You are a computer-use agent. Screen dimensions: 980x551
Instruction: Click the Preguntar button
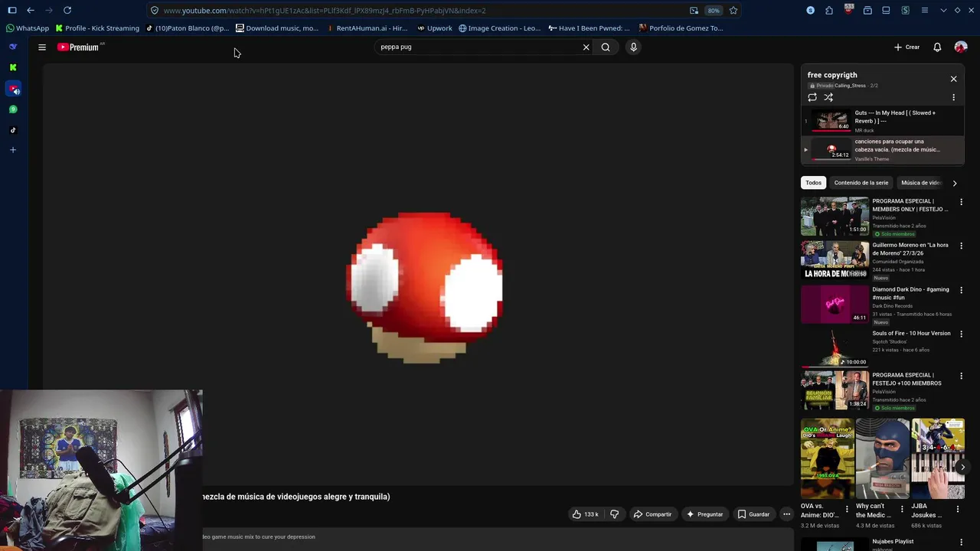coord(704,514)
